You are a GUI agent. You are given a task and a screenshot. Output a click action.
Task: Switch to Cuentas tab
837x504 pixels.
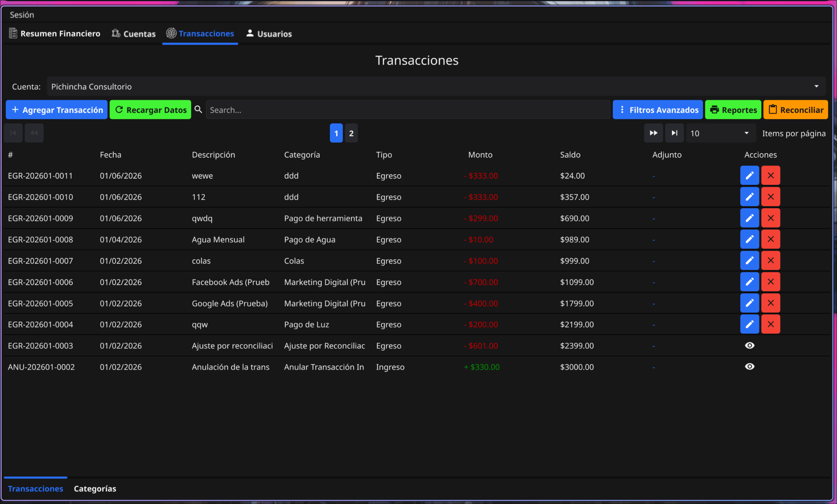pos(134,34)
